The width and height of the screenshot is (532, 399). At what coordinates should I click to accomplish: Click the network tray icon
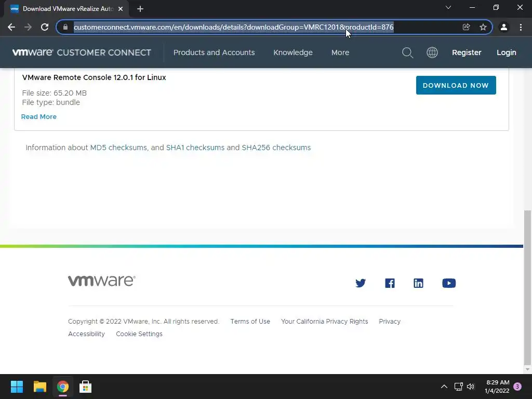tap(458, 387)
